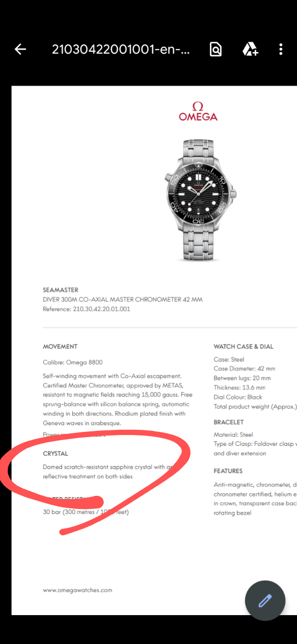Viewport: 297px width, 644px height.
Task: Open the www.omegawatches.com link
Action: 77,590
